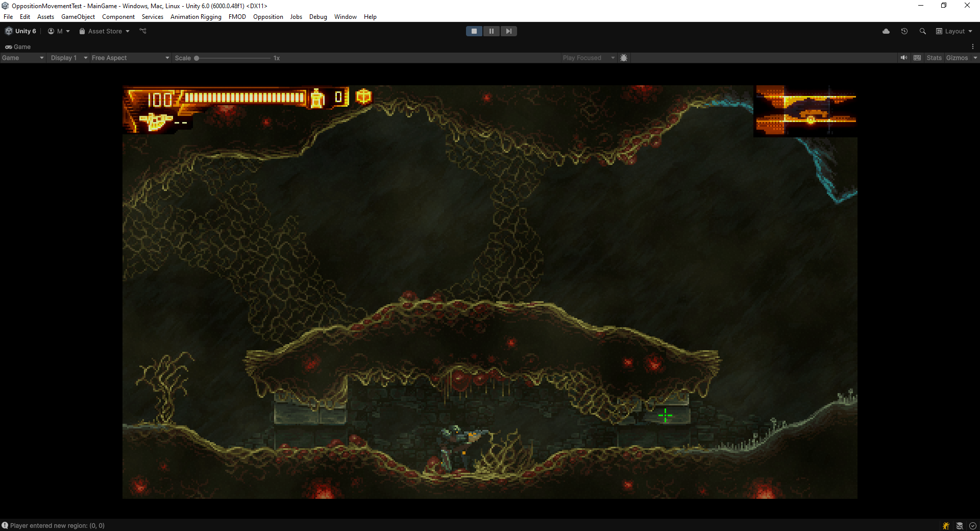Screen dimensions: 980x531
Task: Toggle the Stats overlay
Action: coord(934,58)
